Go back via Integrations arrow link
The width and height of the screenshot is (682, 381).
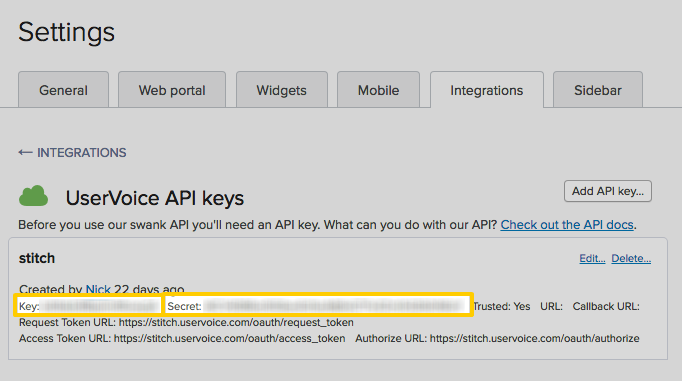point(72,153)
